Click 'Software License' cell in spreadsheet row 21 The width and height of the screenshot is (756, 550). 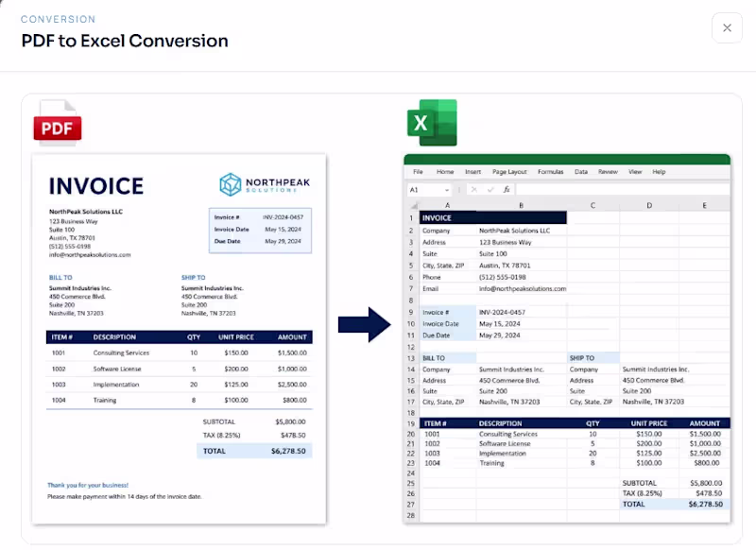[522, 443]
